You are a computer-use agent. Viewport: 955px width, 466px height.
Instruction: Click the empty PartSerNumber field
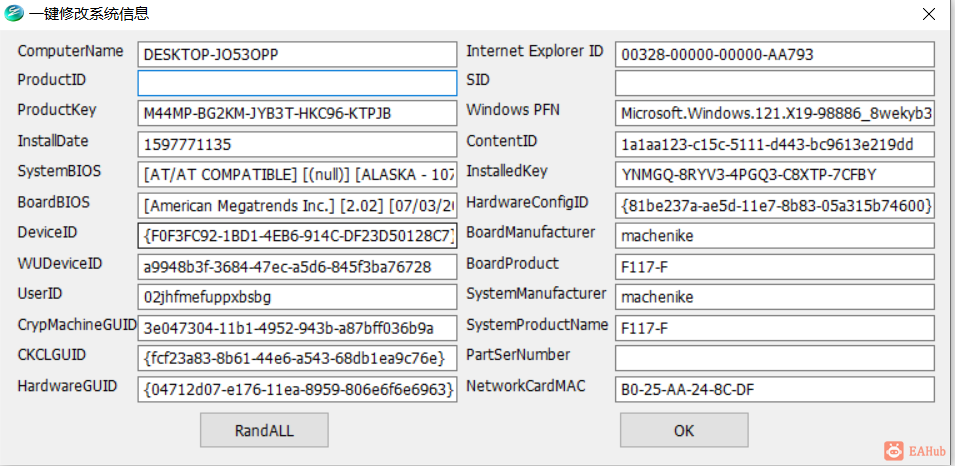point(775,358)
